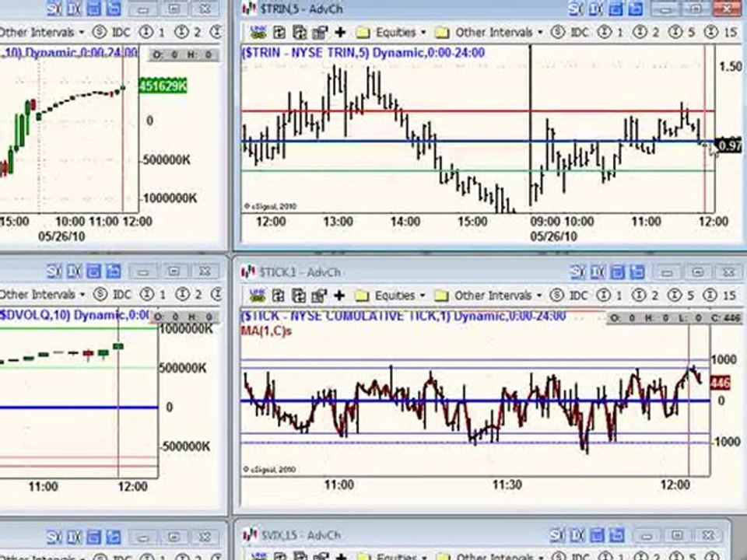Set $TICK chart to the 15 interval

coord(719,296)
